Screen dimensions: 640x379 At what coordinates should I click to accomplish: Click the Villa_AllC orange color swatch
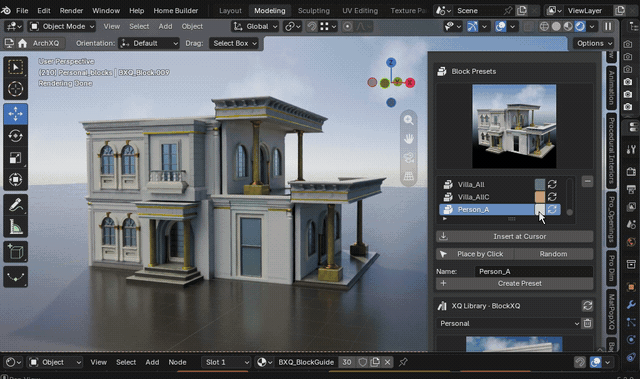pyautogui.click(x=540, y=197)
